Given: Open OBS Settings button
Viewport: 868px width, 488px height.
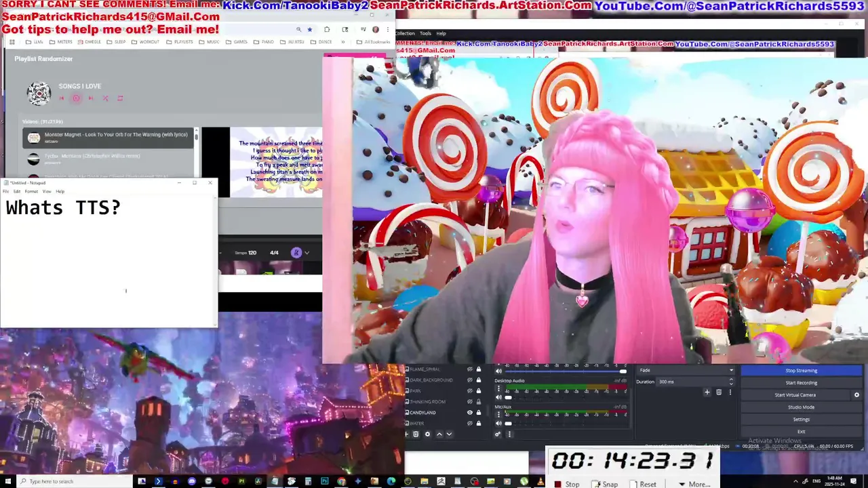Looking at the screenshot, I should (x=802, y=420).
